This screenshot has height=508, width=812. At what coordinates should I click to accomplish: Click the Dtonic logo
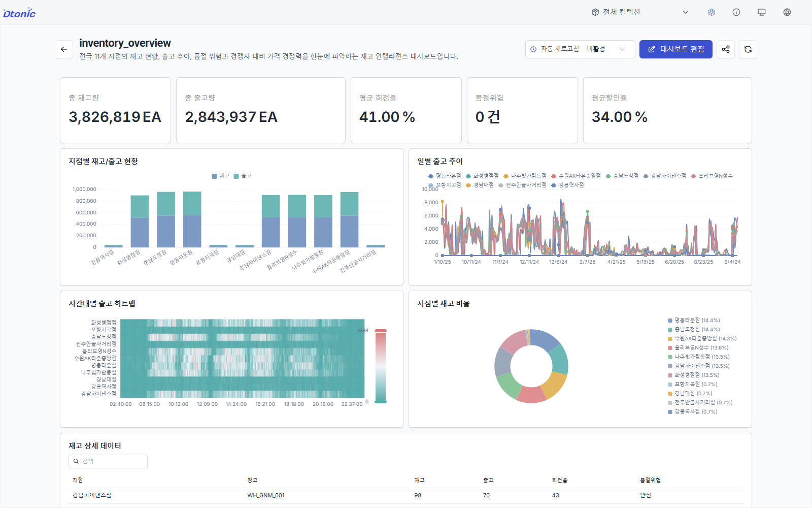click(19, 13)
